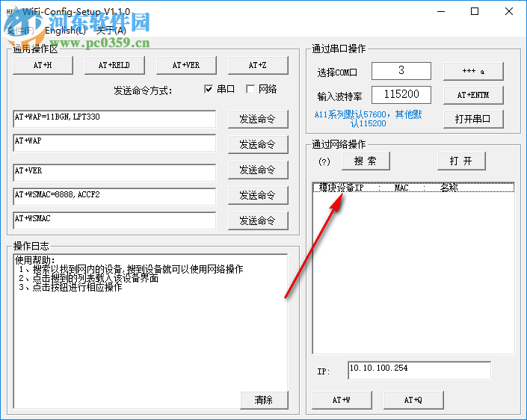Search for devices with 搜索 button

[x=366, y=161]
